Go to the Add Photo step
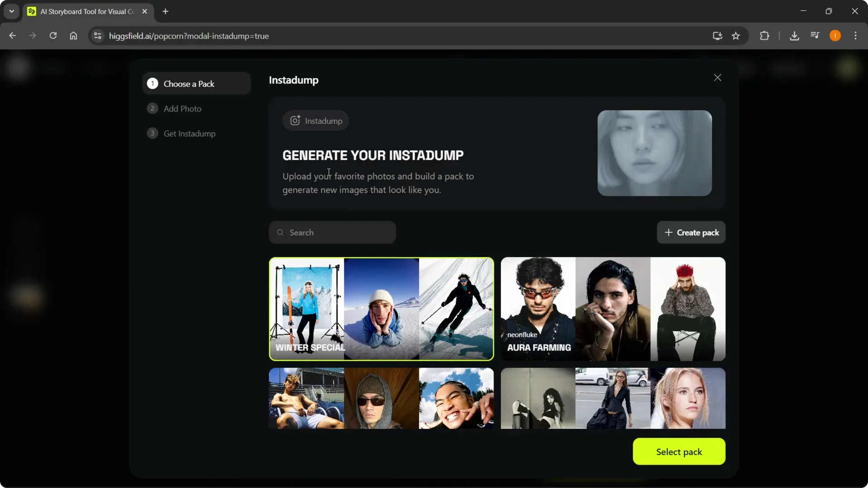This screenshot has width=868, height=488. [182, 108]
